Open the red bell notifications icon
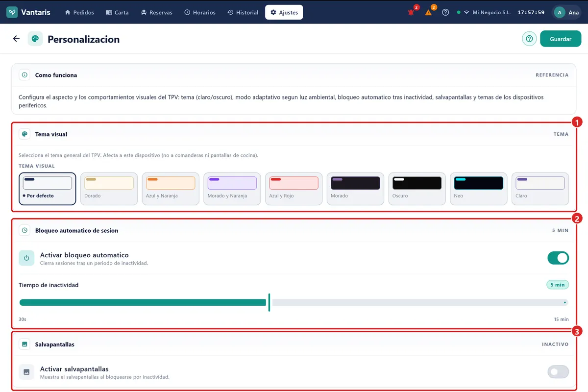 411,12
